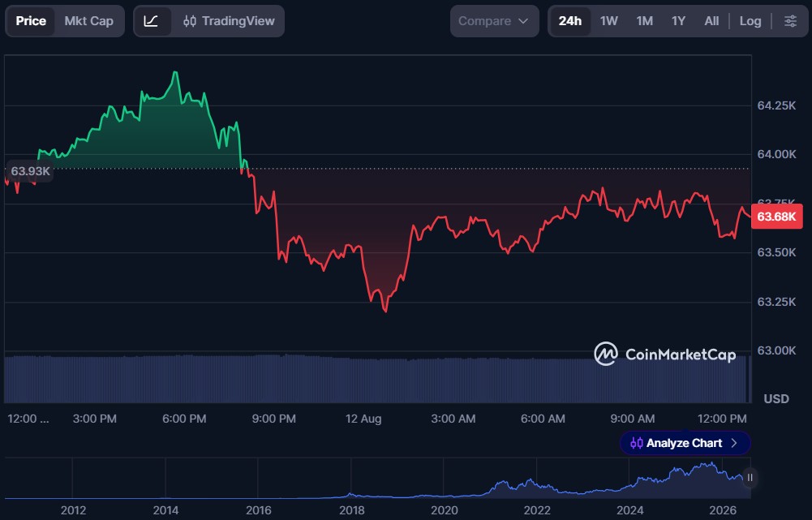Click the pause handle on range navigator

coord(750,478)
